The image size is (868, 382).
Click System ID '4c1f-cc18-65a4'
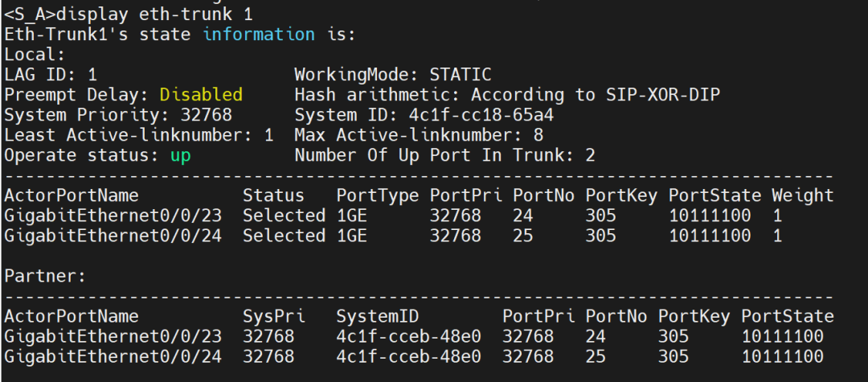point(481,115)
